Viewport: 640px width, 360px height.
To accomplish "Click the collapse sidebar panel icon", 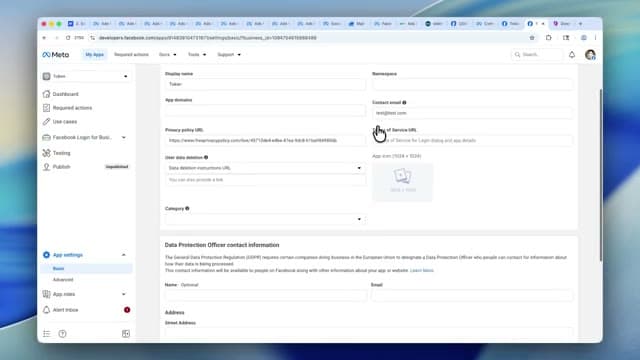I will 126,334.
